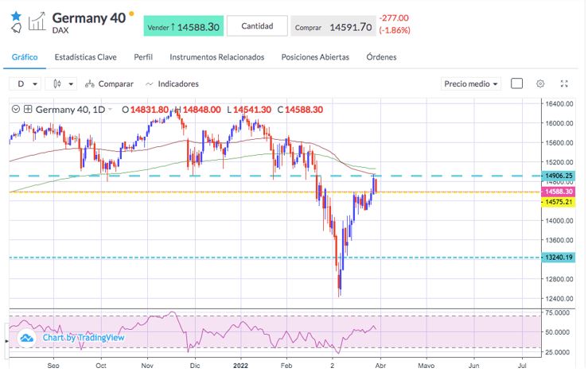Click the (-1.86%) percent change
588x372 pixels.
tap(395, 30)
